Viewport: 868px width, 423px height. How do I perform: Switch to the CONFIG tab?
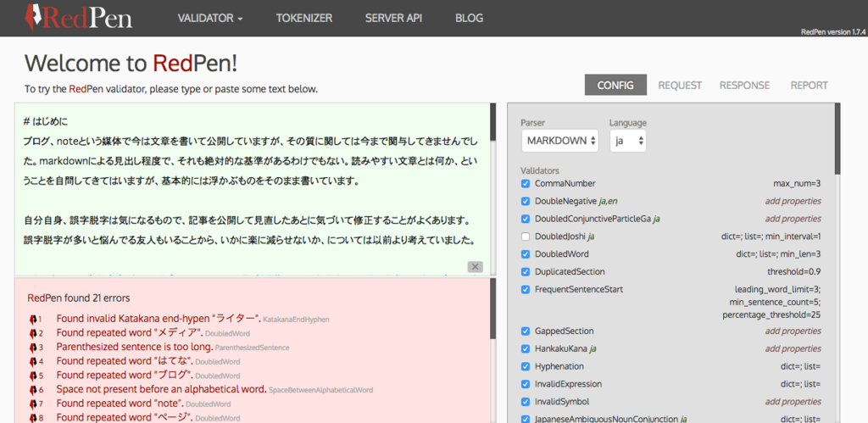[615, 86]
